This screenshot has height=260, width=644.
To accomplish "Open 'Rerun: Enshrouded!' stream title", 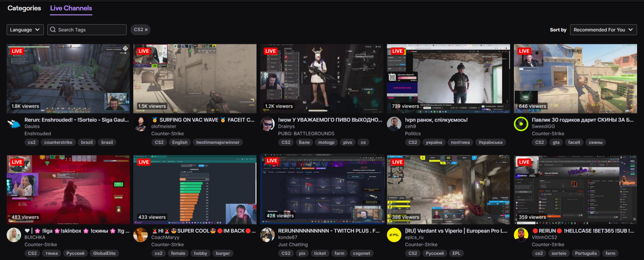I will [77, 120].
